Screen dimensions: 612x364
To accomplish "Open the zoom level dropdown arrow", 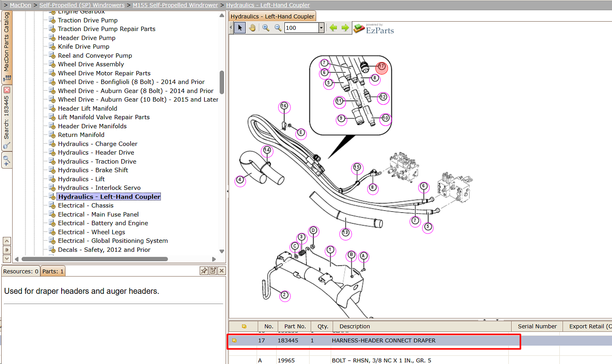I will click(x=322, y=28).
